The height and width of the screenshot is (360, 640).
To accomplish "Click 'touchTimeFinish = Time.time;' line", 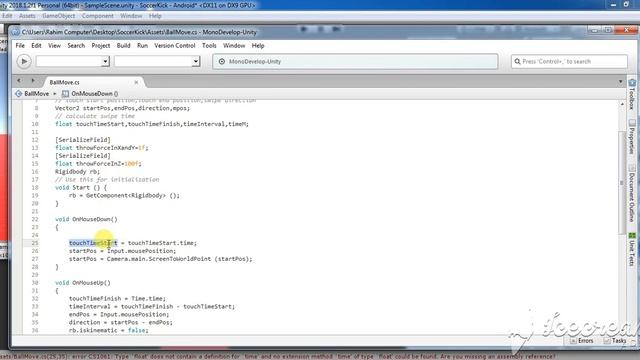I will (118, 298).
